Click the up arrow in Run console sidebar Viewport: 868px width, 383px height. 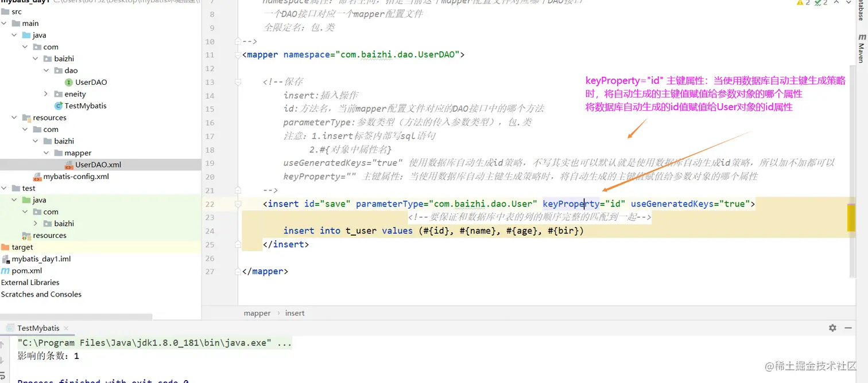(x=3, y=345)
